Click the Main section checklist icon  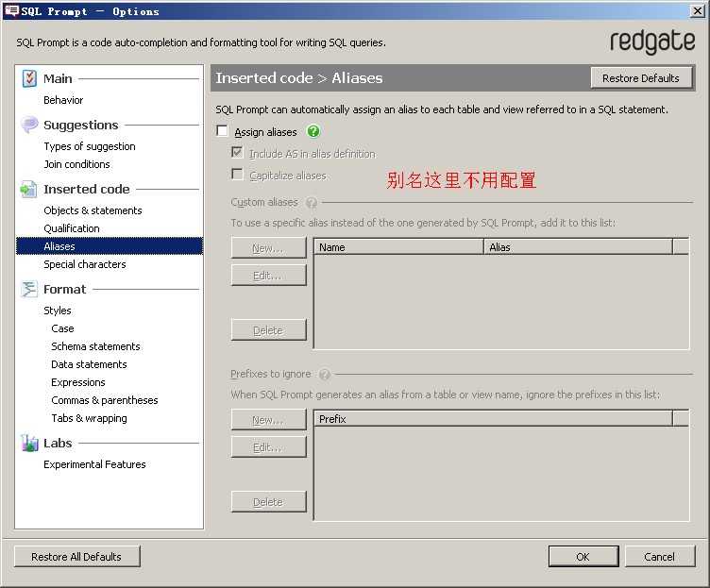pyautogui.click(x=29, y=78)
